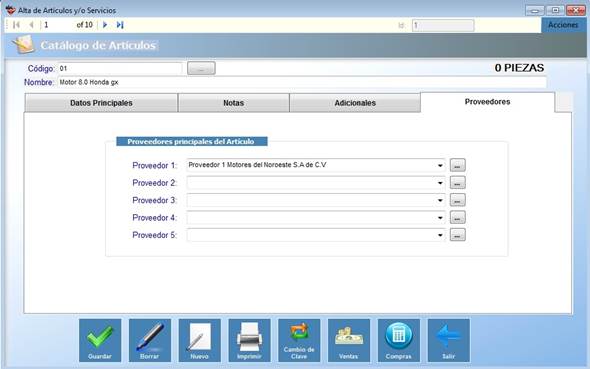The image size is (590, 369).
Task: Expand the Proveedor 3 dropdown
Action: point(440,200)
